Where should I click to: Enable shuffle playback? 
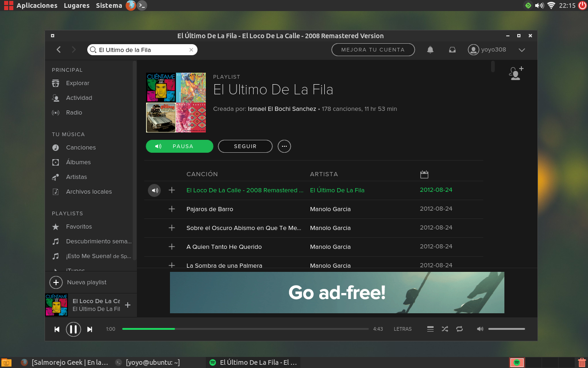pyautogui.click(x=445, y=329)
